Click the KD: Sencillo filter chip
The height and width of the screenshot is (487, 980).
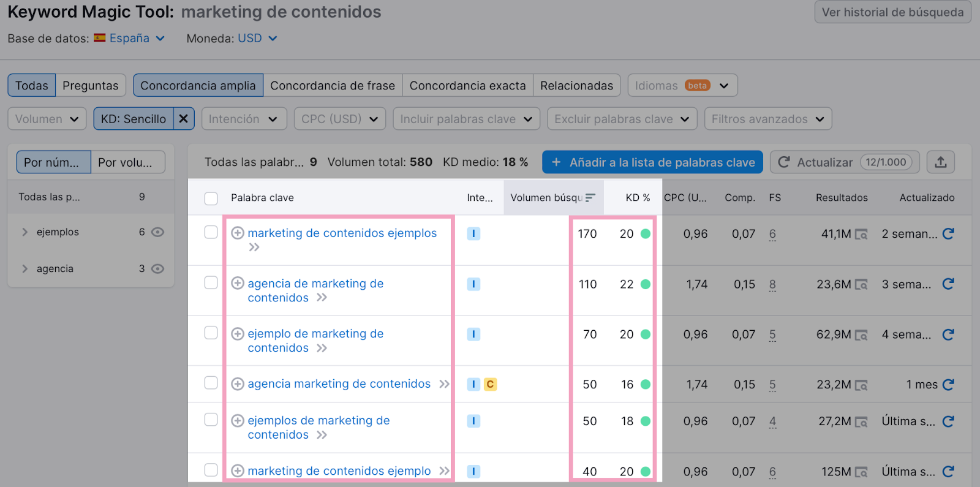point(134,119)
